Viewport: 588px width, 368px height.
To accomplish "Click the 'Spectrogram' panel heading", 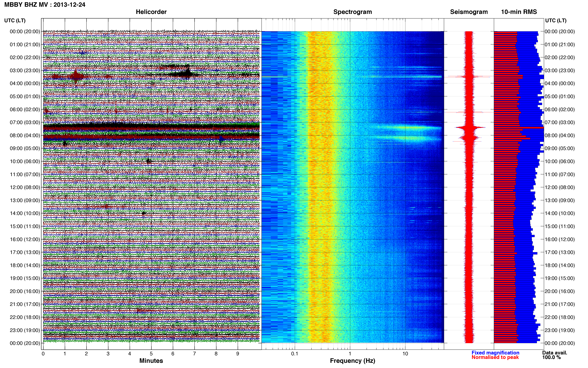I will (352, 12).
